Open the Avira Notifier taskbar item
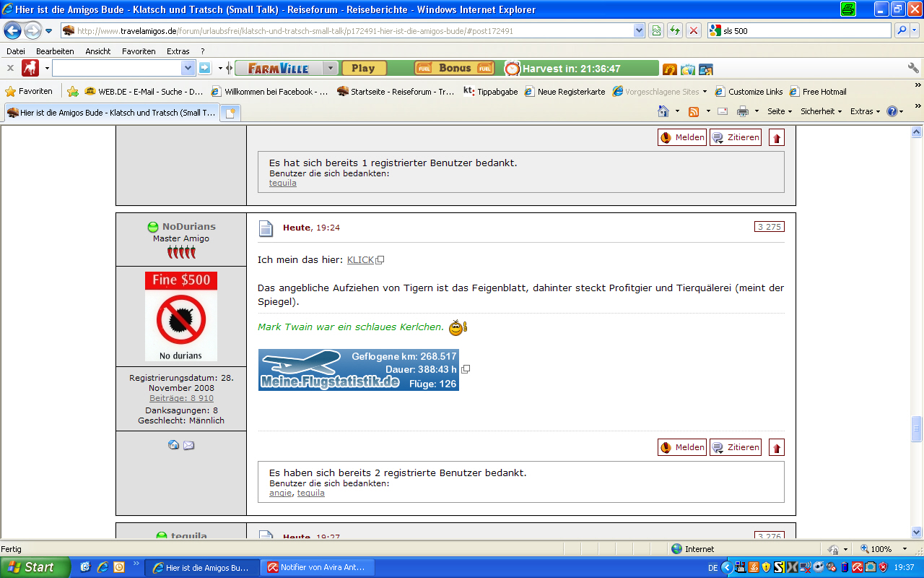The height and width of the screenshot is (578, 924). 317,567
